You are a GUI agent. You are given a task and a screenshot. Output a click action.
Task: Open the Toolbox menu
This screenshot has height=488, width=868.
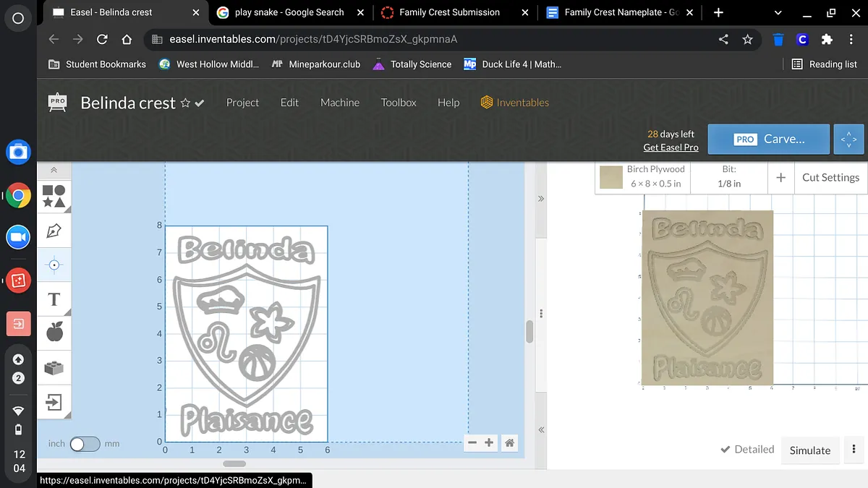coord(399,103)
